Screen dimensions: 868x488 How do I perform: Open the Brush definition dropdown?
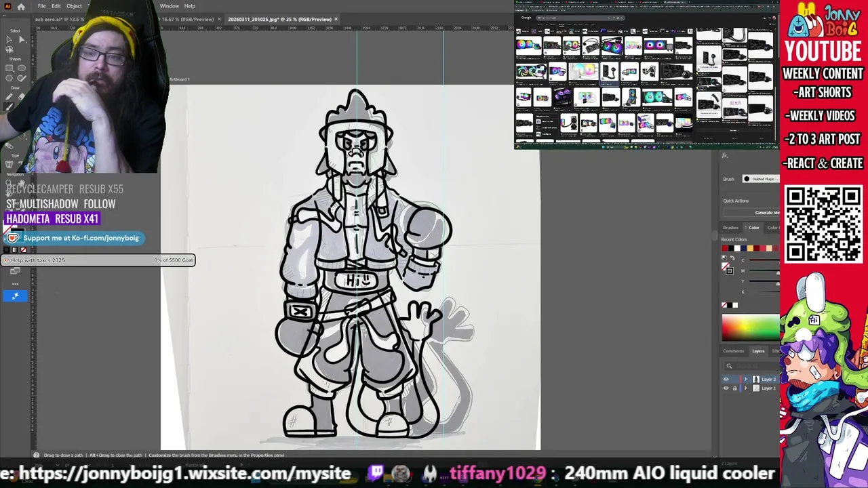tap(762, 179)
